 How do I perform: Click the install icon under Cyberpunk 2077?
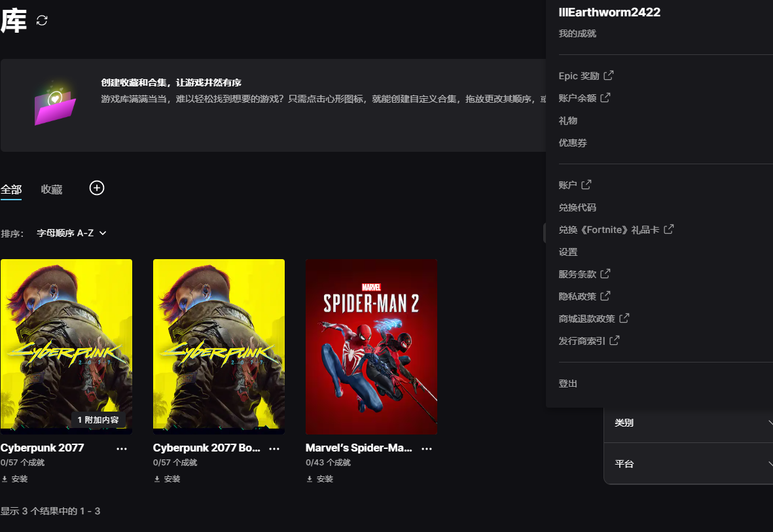(x=5, y=479)
